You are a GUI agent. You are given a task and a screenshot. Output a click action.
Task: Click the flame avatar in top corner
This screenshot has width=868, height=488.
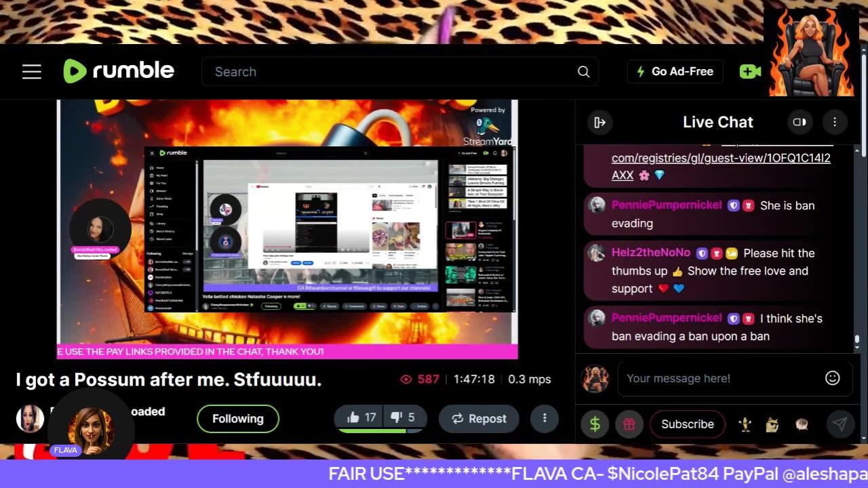tap(811, 52)
